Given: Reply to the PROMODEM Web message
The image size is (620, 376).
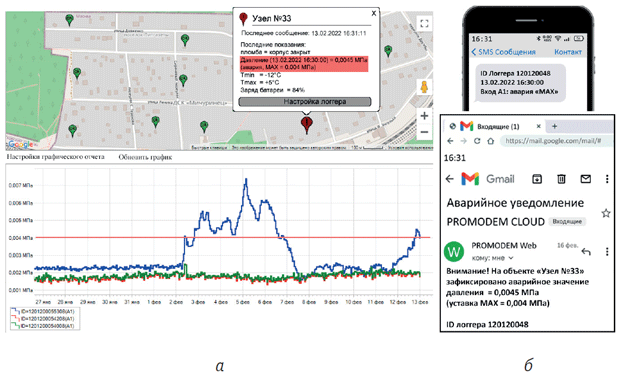Looking at the screenshot, I should pyautogui.click(x=586, y=251).
